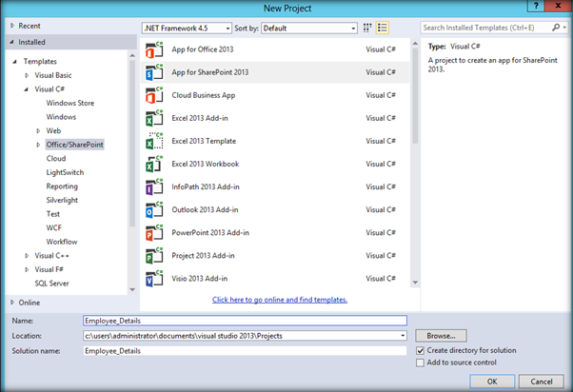The width and height of the screenshot is (573, 392).
Task: Select Test in the templates tree
Action: (x=53, y=214)
